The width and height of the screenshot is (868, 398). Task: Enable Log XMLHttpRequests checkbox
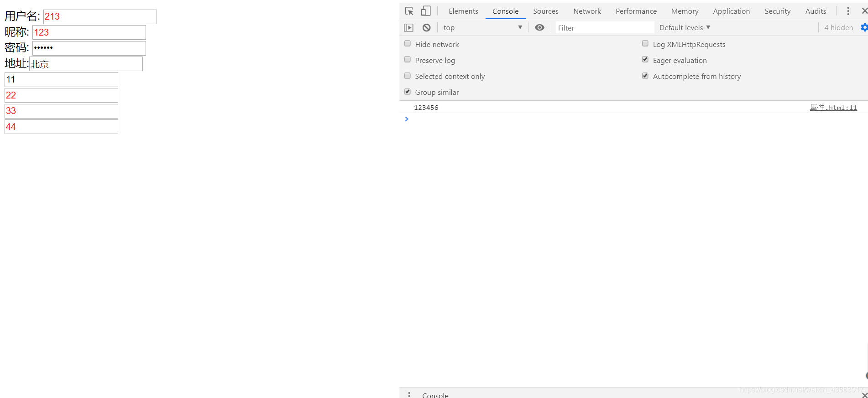pyautogui.click(x=645, y=44)
